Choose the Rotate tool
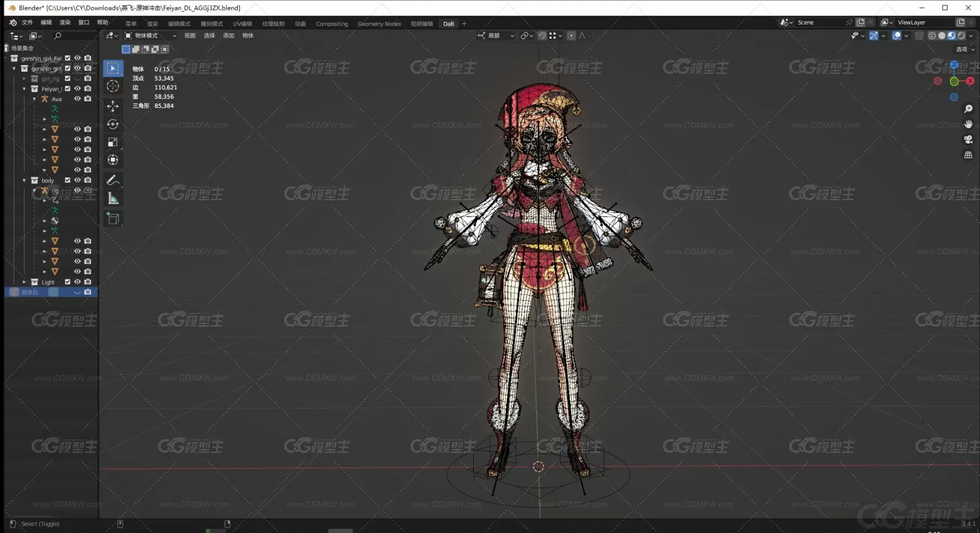 pyautogui.click(x=113, y=124)
